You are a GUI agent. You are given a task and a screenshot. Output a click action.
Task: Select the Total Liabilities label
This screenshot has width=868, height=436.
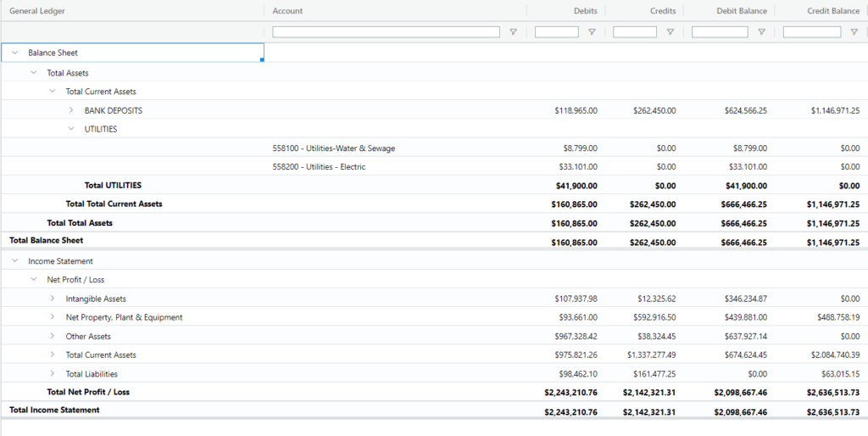click(x=92, y=374)
